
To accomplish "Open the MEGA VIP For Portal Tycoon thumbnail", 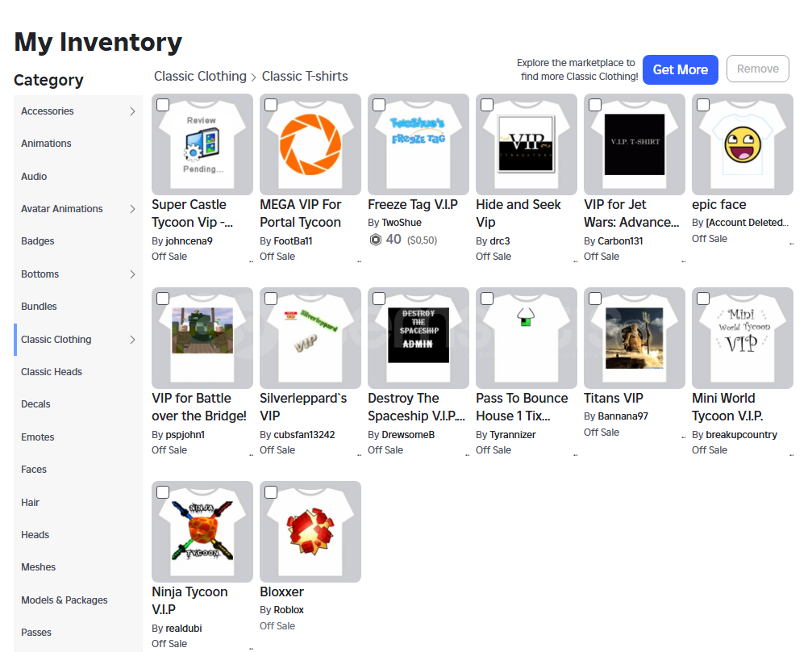I will pos(310,144).
